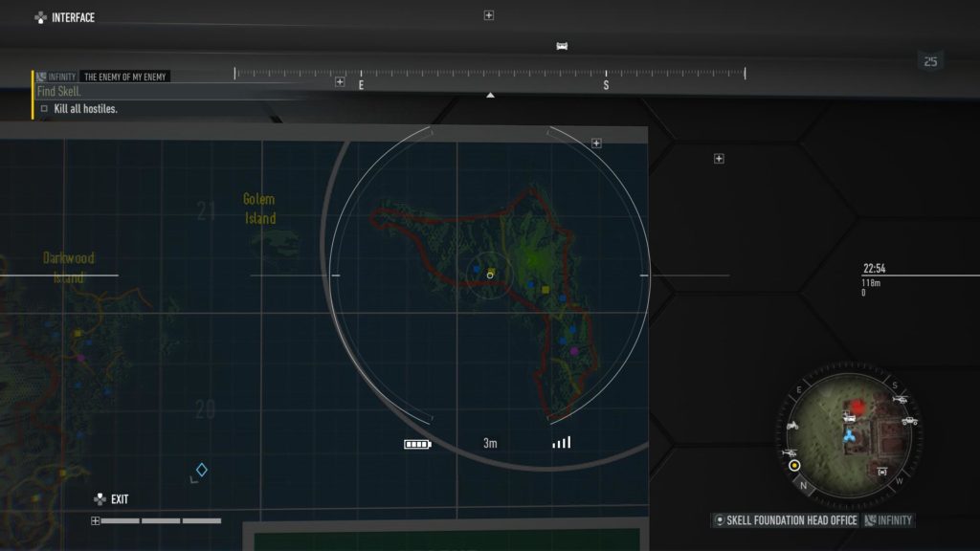Image resolution: width=980 pixels, height=551 pixels.
Task: Click the INTERFACE heading
Action: 73,17
